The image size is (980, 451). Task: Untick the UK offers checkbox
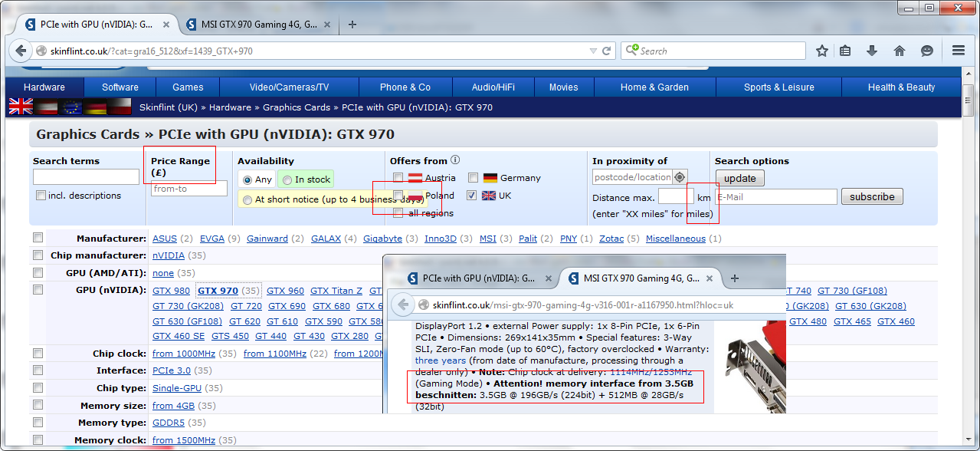471,196
